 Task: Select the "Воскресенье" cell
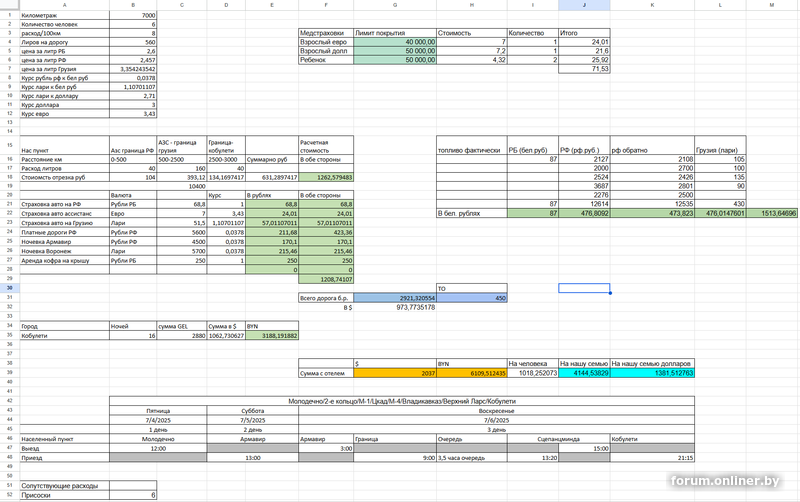(x=496, y=411)
